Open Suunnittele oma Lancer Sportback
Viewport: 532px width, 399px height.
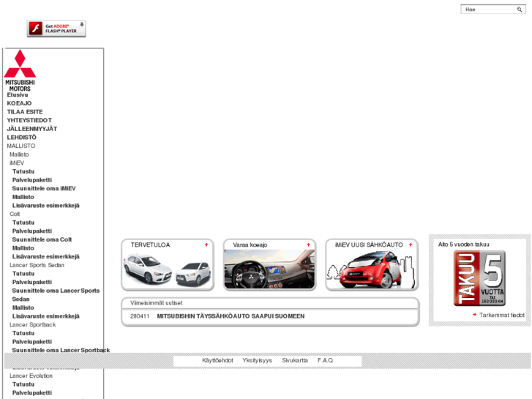pyautogui.click(x=61, y=350)
